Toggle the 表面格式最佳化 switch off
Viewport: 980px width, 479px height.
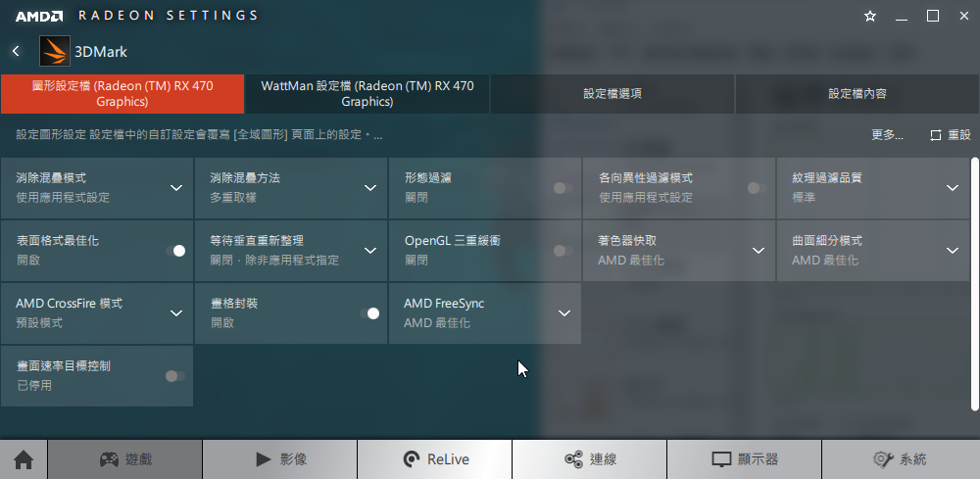(x=175, y=251)
